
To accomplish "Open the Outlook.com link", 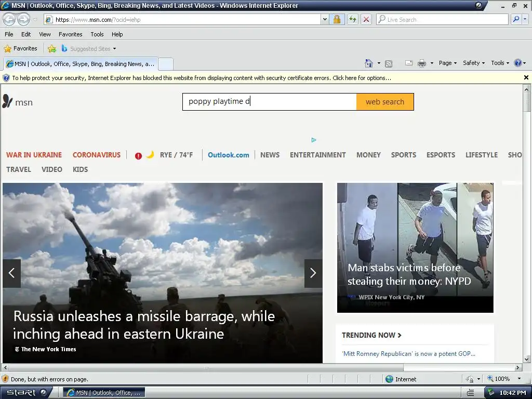I will click(x=229, y=155).
